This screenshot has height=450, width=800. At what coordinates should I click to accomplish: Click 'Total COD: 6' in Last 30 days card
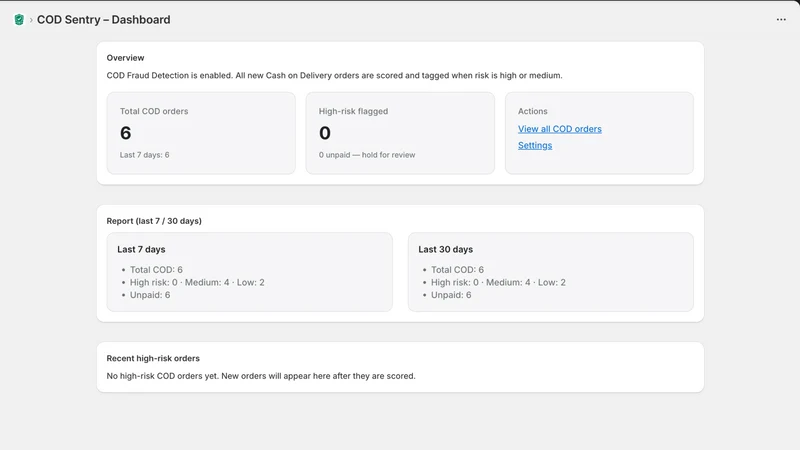pos(457,269)
